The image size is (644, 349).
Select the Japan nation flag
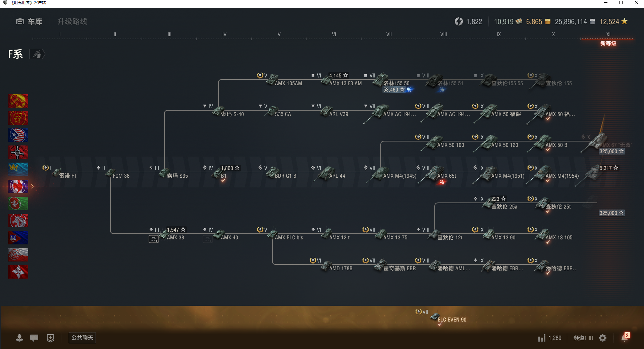click(18, 272)
